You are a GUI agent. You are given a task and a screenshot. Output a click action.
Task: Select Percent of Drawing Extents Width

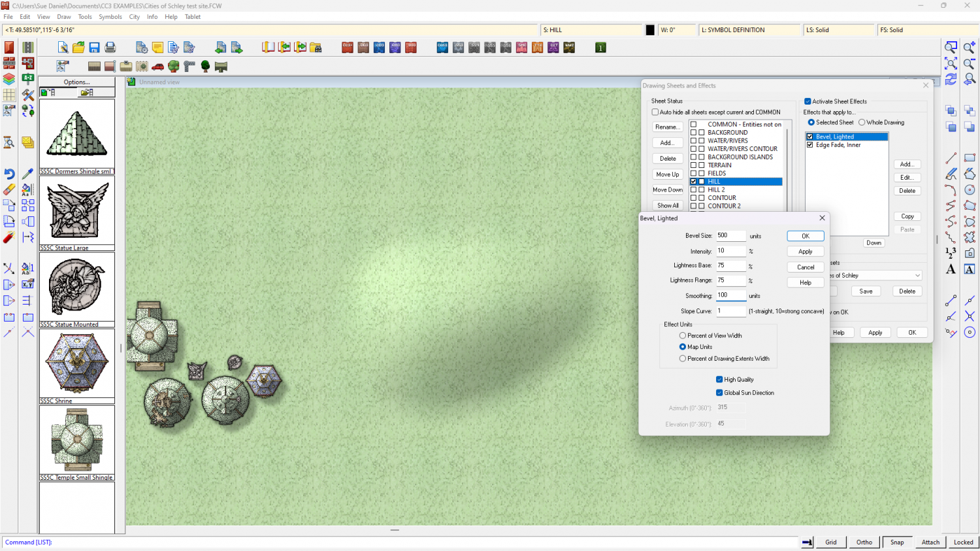[x=683, y=359]
